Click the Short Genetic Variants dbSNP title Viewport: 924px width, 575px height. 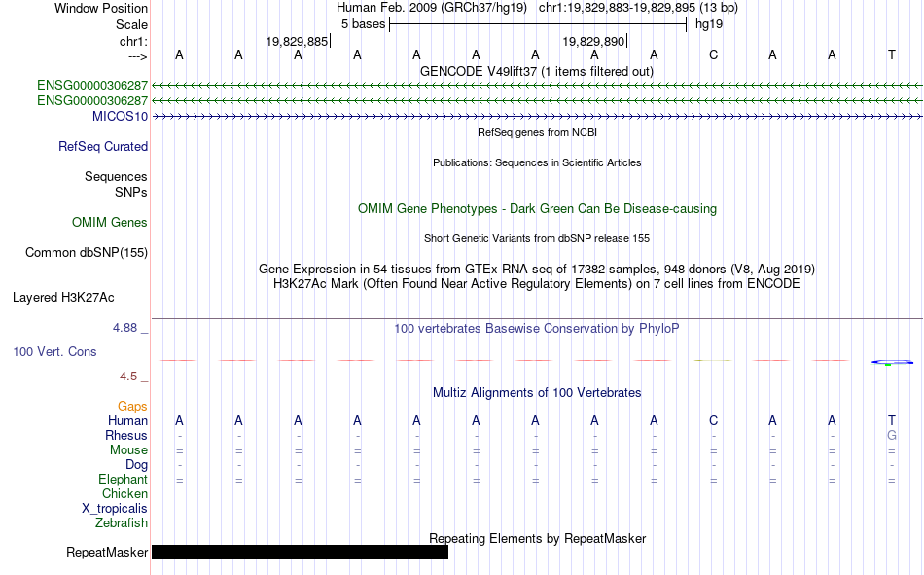(x=537, y=238)
